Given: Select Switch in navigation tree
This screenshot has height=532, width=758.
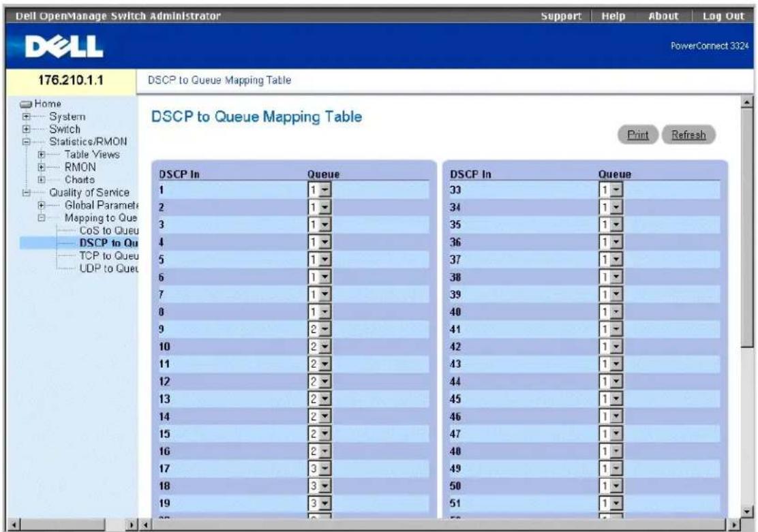Looking at the screenshot, I should pos(65,129).
